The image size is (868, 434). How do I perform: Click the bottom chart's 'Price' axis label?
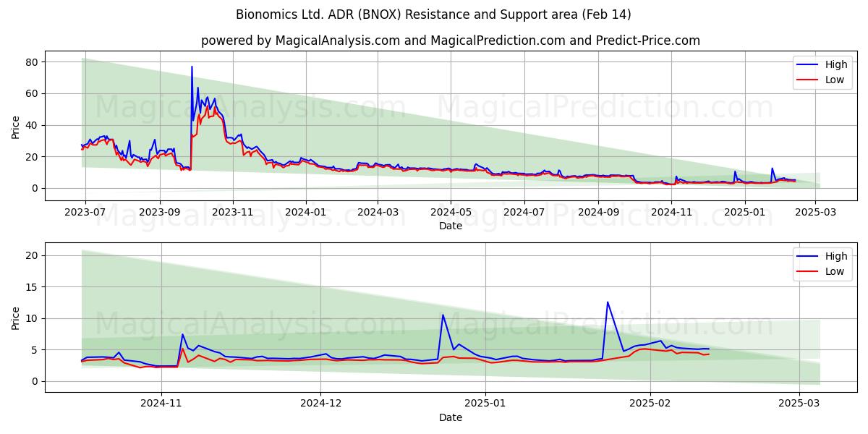(16, 317)
